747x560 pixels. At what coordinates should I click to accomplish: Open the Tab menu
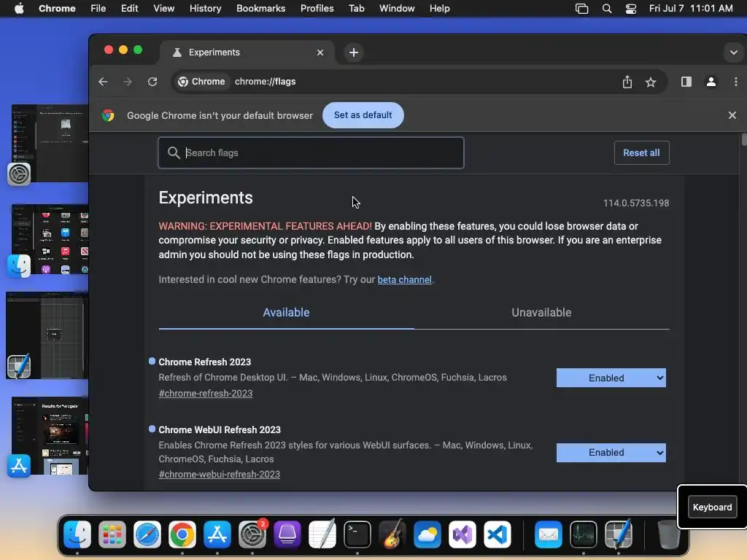click(356, 9)
